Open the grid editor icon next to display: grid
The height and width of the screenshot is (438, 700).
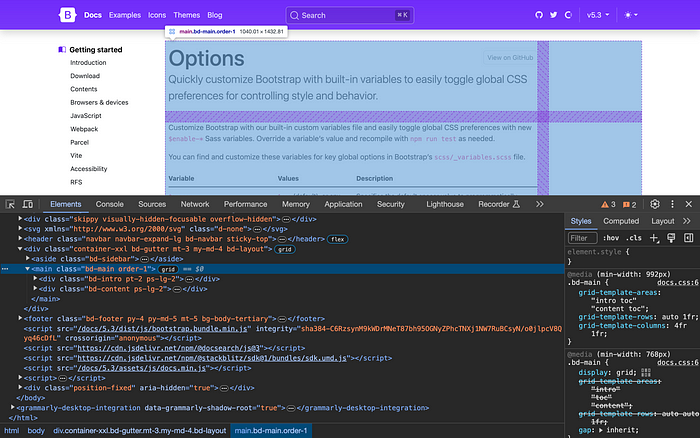click(646, 372)
